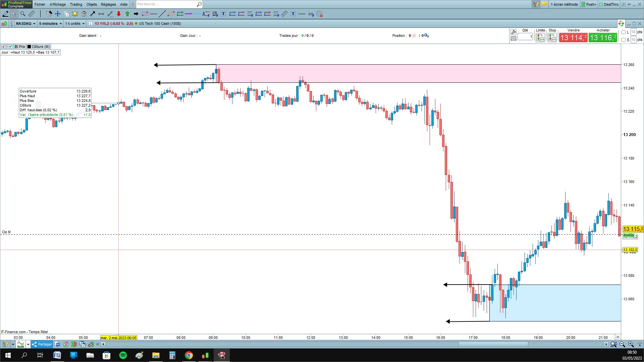
Task: Select the pencil drawing tool
Action: click(5, 14)
